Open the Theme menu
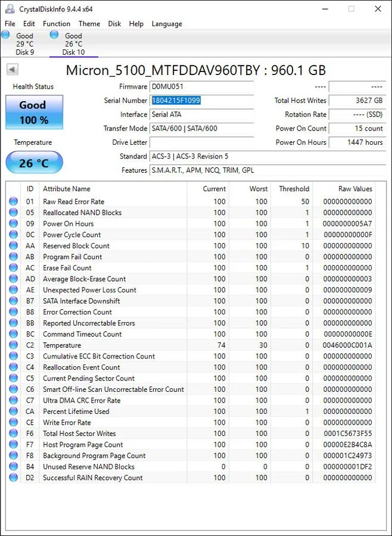Image resolution: width=392 pixels, height=536 pixels. click(89, 24)
